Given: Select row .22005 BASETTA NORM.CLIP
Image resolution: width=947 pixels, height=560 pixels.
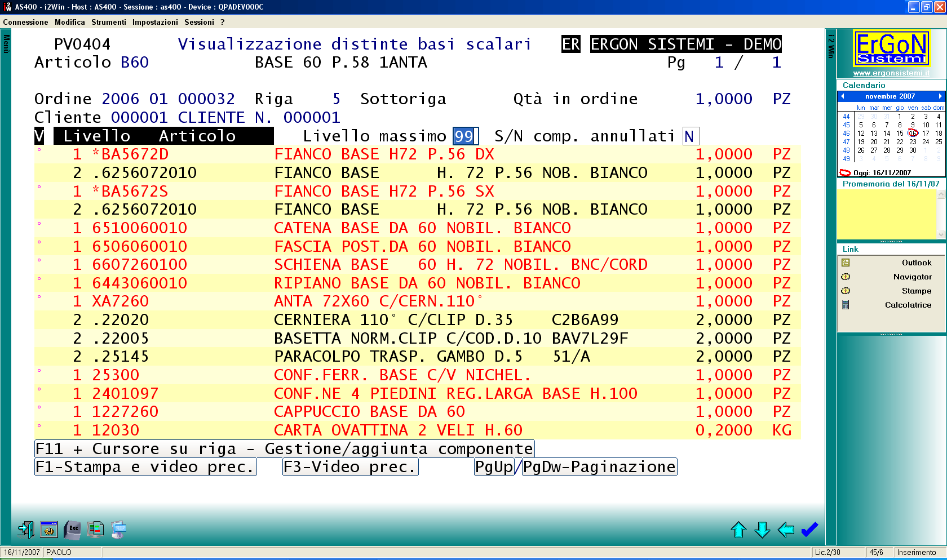Looking at the screenshot, I should coord(418,338).
